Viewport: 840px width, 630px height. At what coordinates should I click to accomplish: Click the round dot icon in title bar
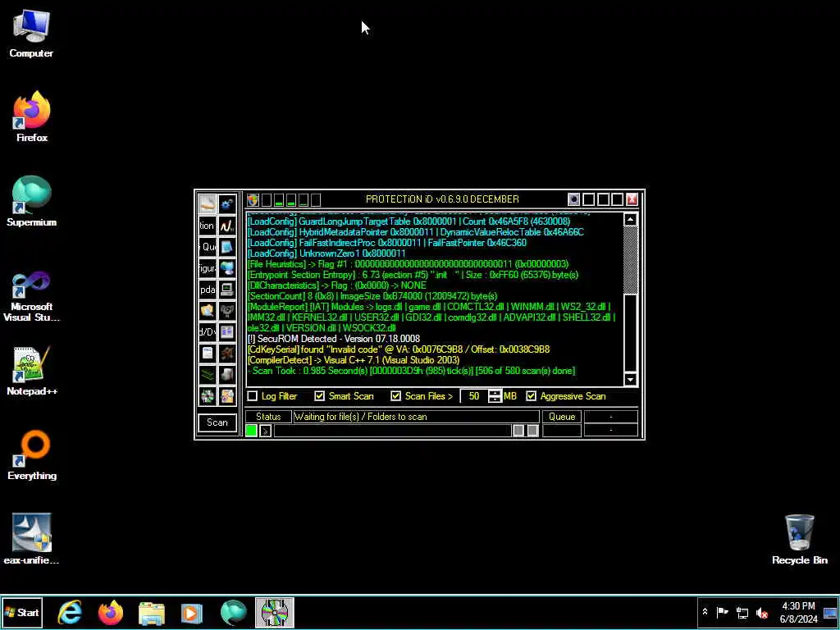click(x=573, y=199)
